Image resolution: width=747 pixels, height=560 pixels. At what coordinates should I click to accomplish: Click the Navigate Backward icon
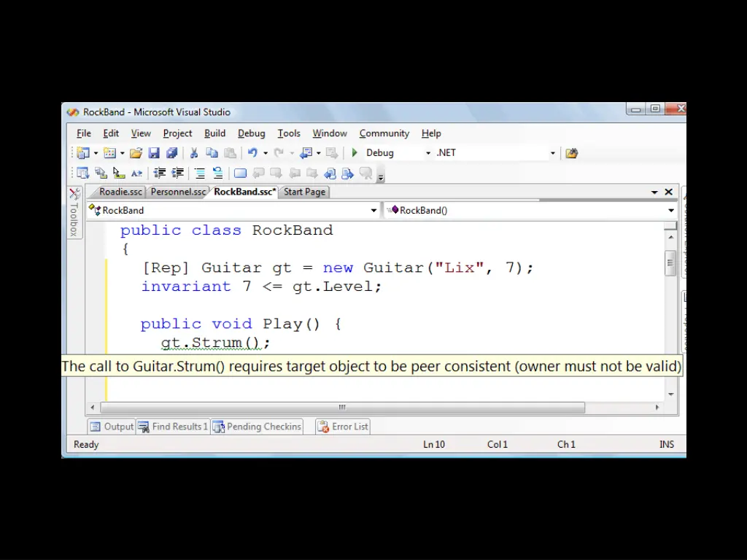pyautogui.click(x=306, y=153)
